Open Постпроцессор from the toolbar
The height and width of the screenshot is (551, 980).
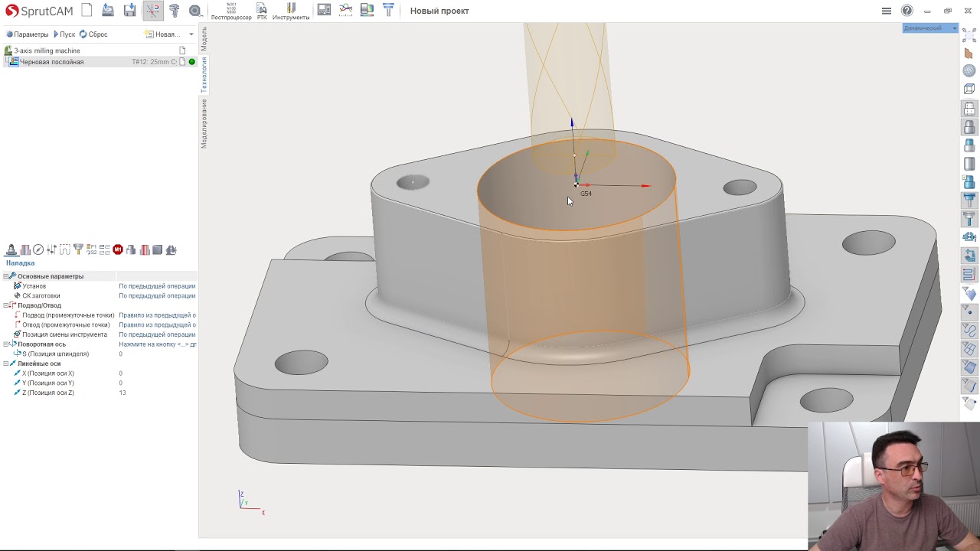pyautogui.click(x=231, y=11)
